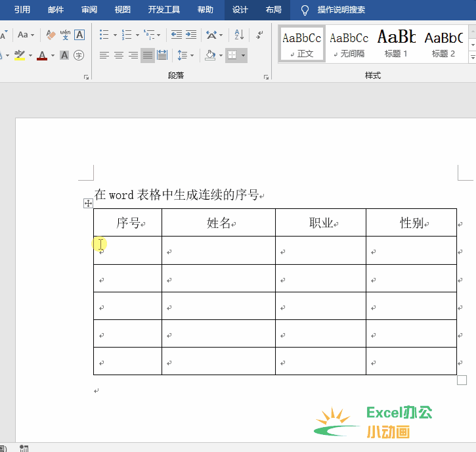Toggle Align Right paragraph alignment

pyautogui.click(x=133, y=55)
